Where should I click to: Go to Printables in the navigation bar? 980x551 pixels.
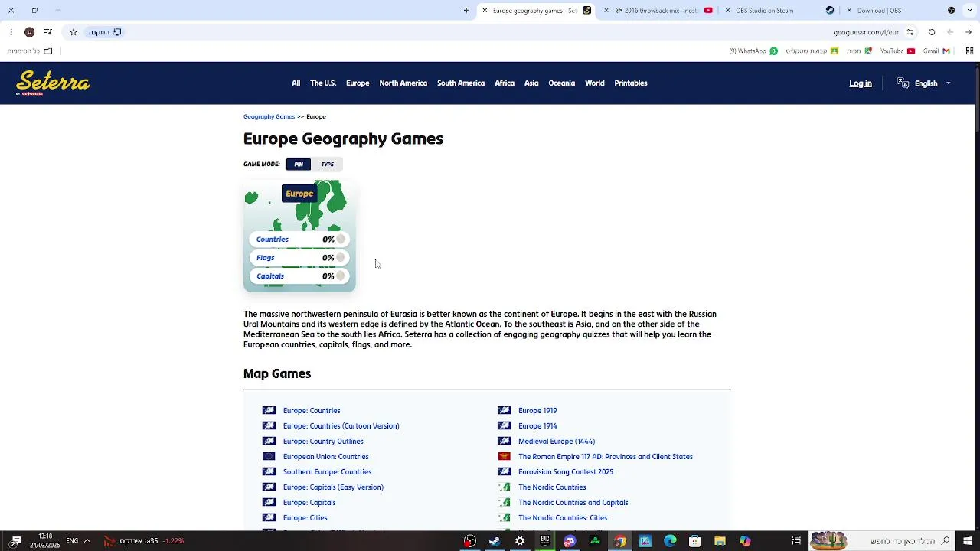tap(631, 83)
